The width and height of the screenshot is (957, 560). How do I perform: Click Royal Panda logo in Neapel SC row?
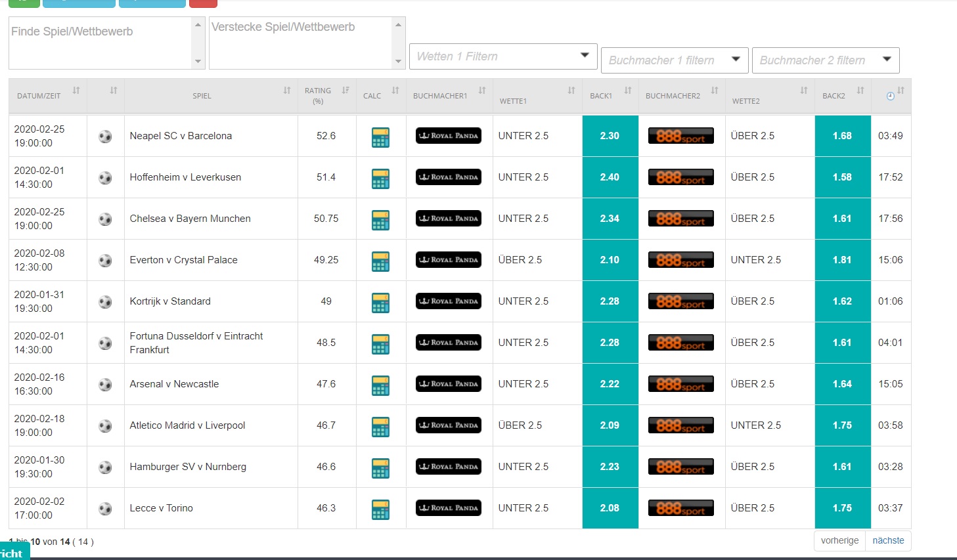449,136
